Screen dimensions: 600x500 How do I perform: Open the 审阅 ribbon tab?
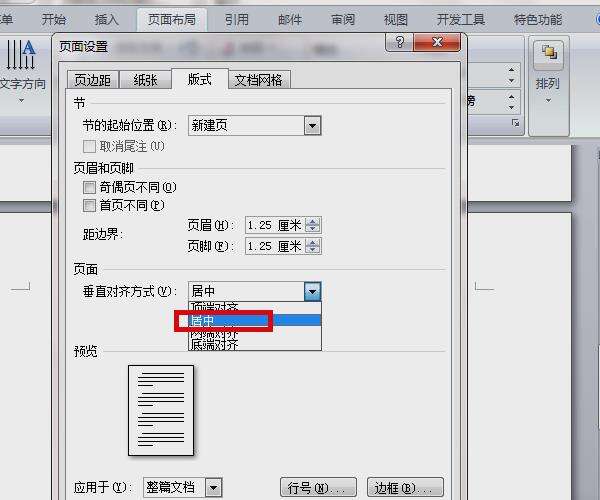tap(343, 20)
